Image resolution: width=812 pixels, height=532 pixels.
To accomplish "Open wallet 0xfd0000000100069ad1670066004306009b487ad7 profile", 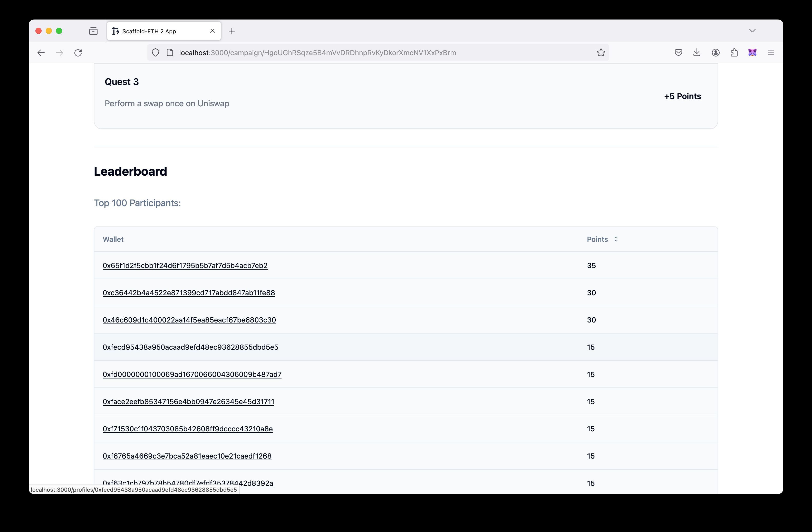I will (x=192, y=374).
